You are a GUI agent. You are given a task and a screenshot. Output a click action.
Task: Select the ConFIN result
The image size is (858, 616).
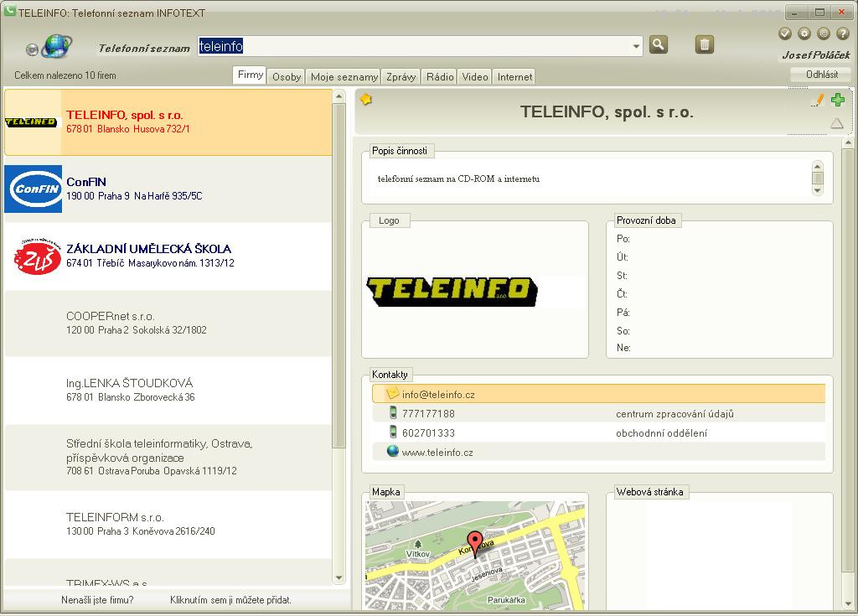(x=168, y=189)
